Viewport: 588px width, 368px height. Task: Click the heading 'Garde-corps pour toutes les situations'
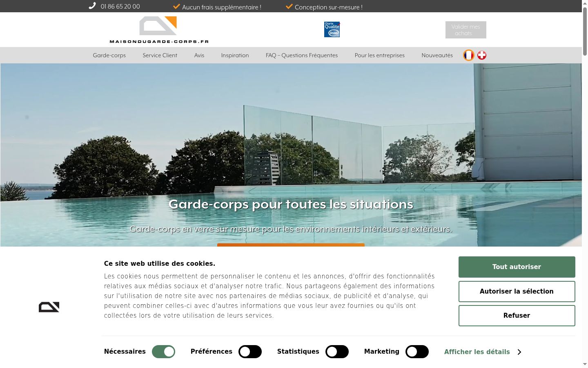(x=291, y=204)
